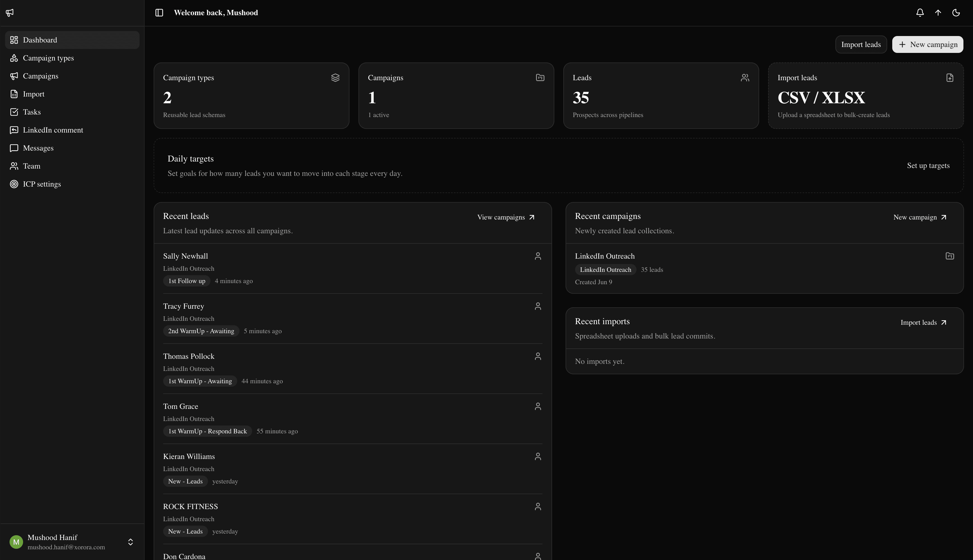Click the LinkedIn comment icon in sidebar

tap(14, 130)
